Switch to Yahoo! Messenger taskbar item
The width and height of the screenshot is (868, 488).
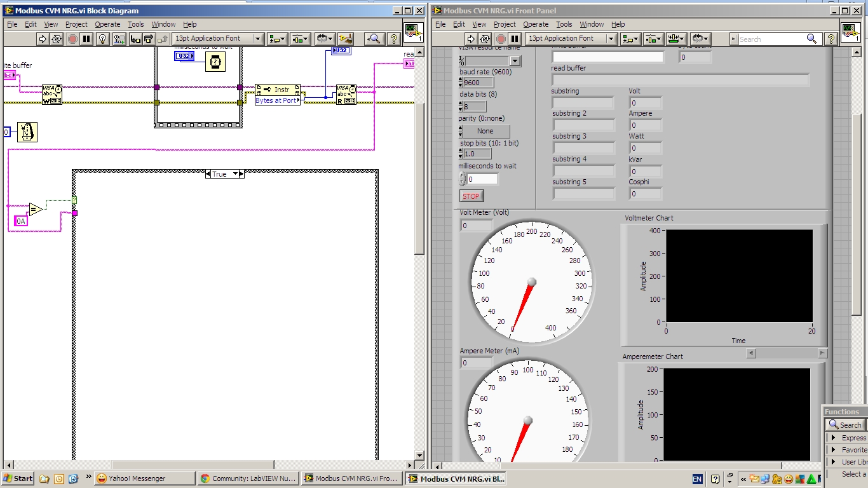click(x=145, y=478)
